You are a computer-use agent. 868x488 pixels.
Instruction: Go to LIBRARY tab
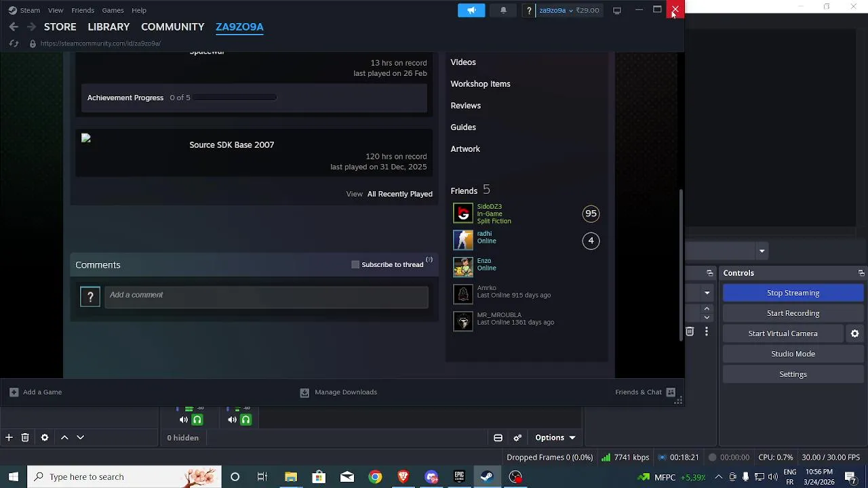coord(108,26)
